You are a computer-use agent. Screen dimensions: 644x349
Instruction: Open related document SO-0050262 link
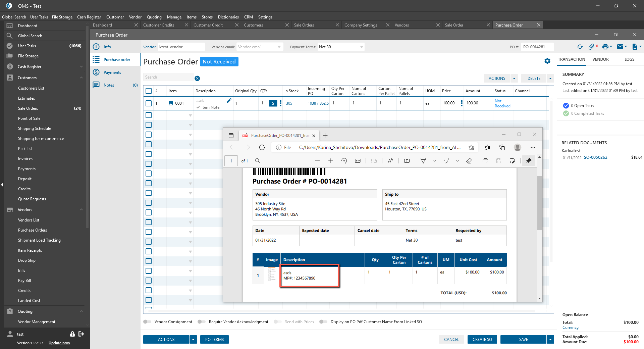[x=595, y=157]
